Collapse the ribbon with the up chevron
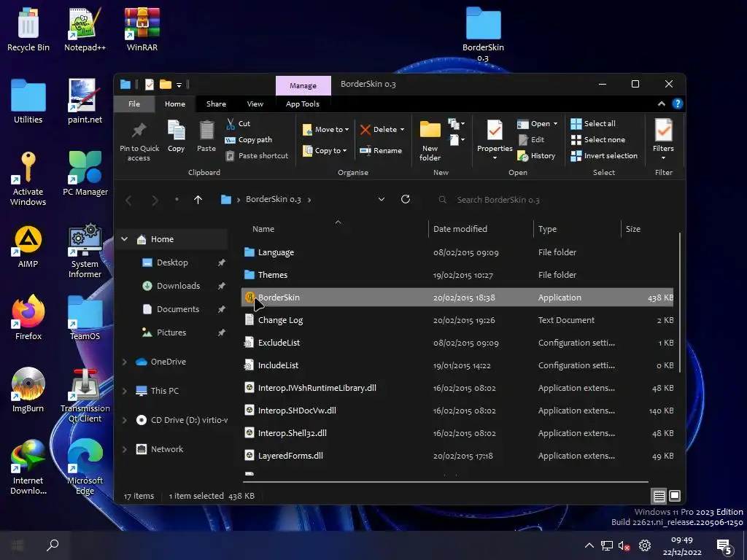Image resolution: width=747 pixels, height=560 pixels. (x=661, y=104)
